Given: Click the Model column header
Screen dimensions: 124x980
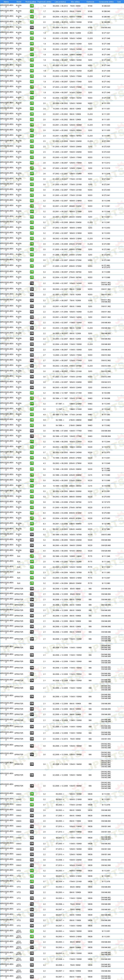Looking at the screenshot, I should [x=19, y=2].
